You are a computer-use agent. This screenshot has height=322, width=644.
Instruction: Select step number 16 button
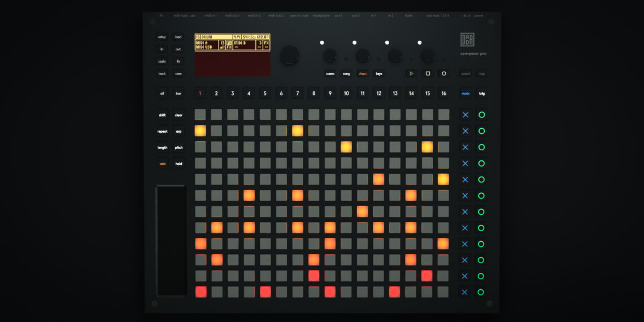(444, 93)
